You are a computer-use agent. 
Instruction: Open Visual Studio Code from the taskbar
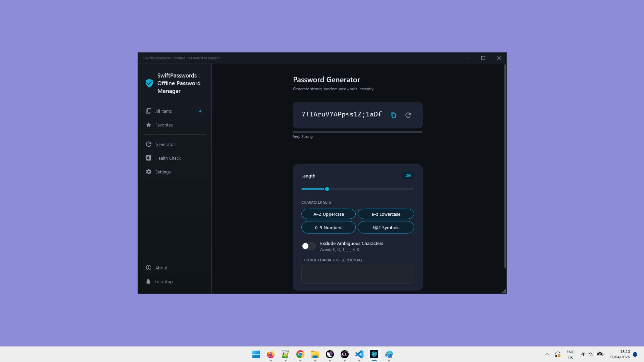359,354
